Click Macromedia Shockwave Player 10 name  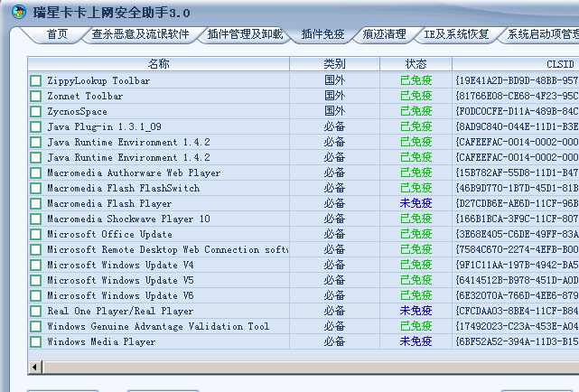coord(128,219)
